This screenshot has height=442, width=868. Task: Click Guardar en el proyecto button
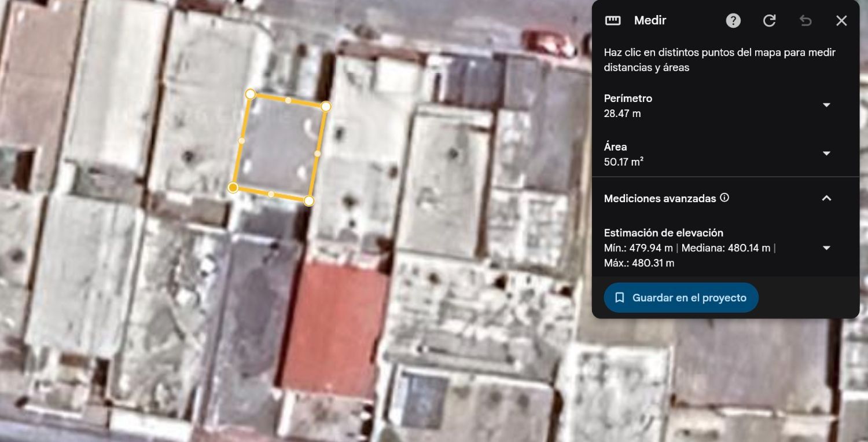pyautogui.click(x=681, y=298)
